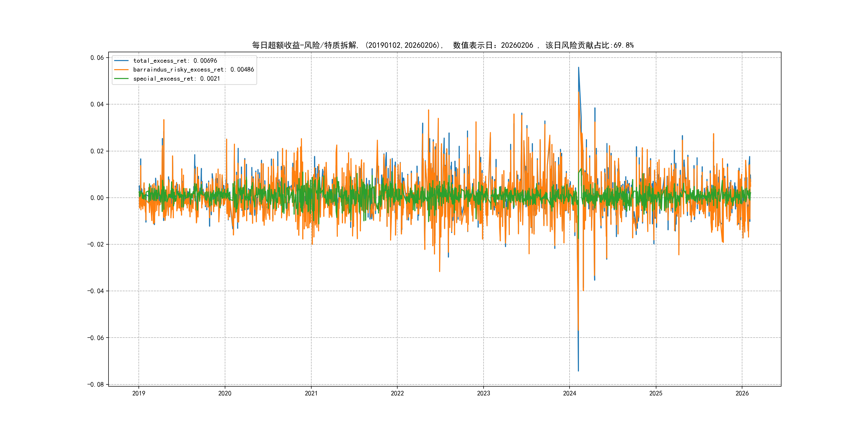This screenshot has height=434, width=868.
Task: Click the orange barraindus_risky_excess_ret legend line
Action: point(121,70)
